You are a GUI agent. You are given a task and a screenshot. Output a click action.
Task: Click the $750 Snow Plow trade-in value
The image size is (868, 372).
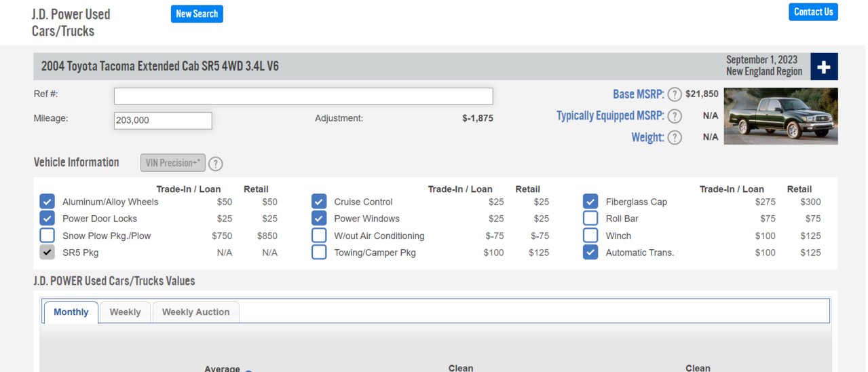tap(222, 236)
